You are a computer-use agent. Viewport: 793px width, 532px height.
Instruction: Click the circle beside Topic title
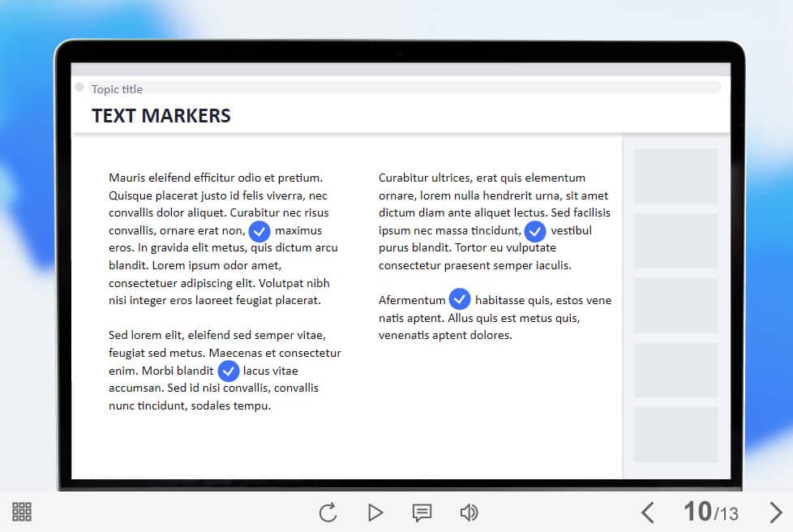[x=79, y=88]
